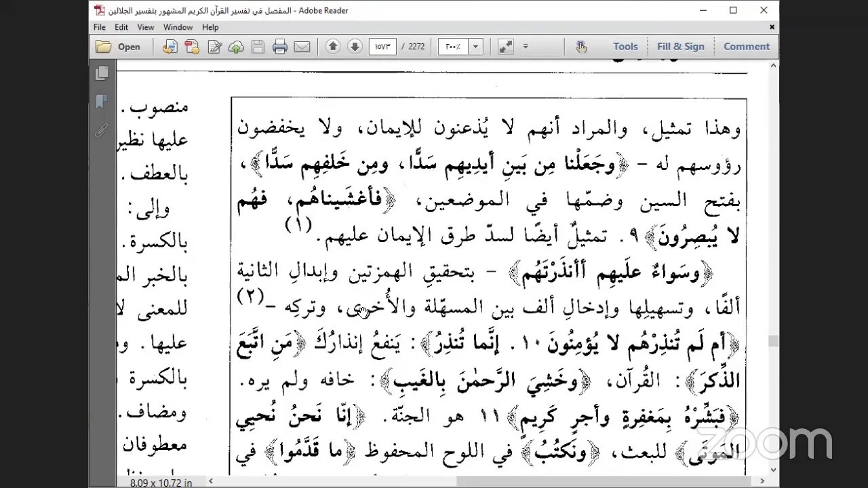
Task: Open the Bookmarks side panel icon
Action: point(102,102)
